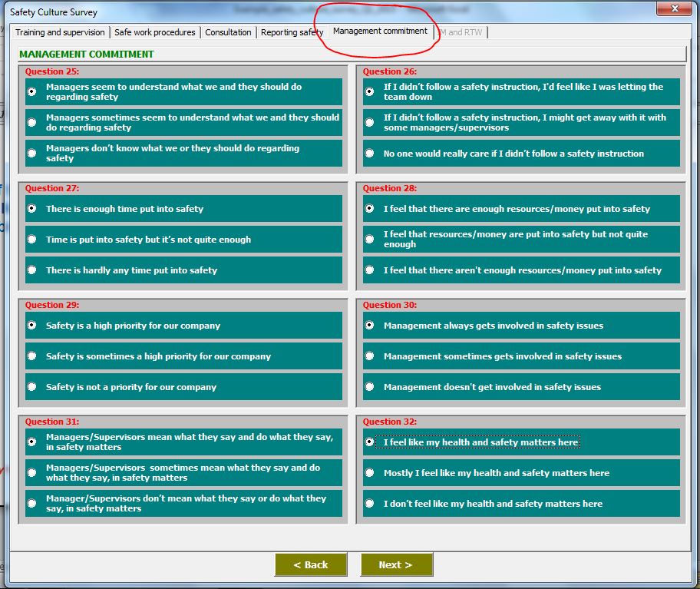Select first option for Question 31 about Managers/Supervisors
The image size is (700, 589).
pos(31,442)
